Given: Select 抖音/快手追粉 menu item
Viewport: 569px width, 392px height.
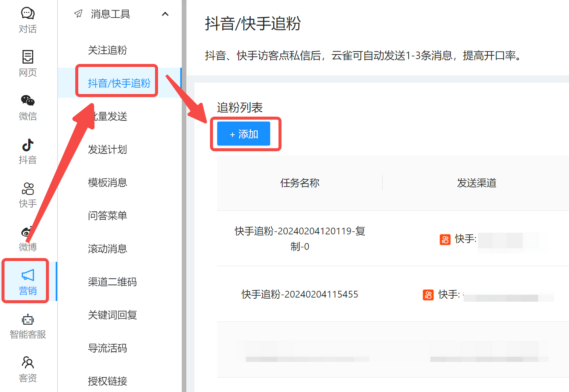Looking at the screenshot, I should coord(119,83).
